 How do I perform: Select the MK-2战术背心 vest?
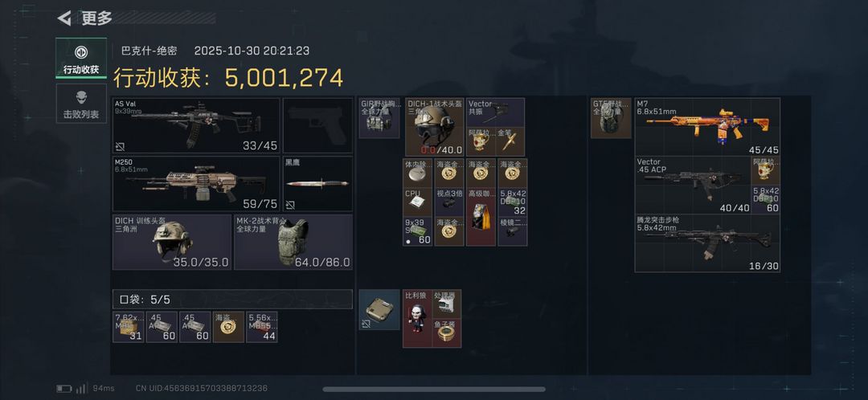[x=293, y=242]
